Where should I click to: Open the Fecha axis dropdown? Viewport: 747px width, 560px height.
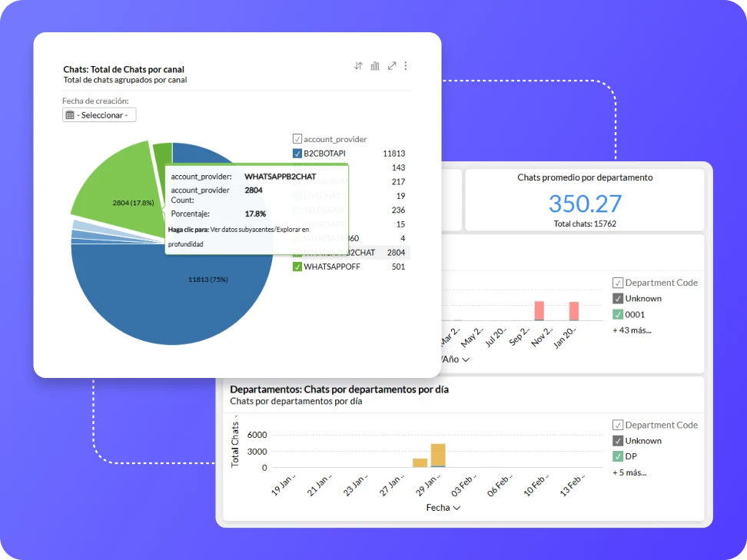pyautogui.click(x=443, y=507)
